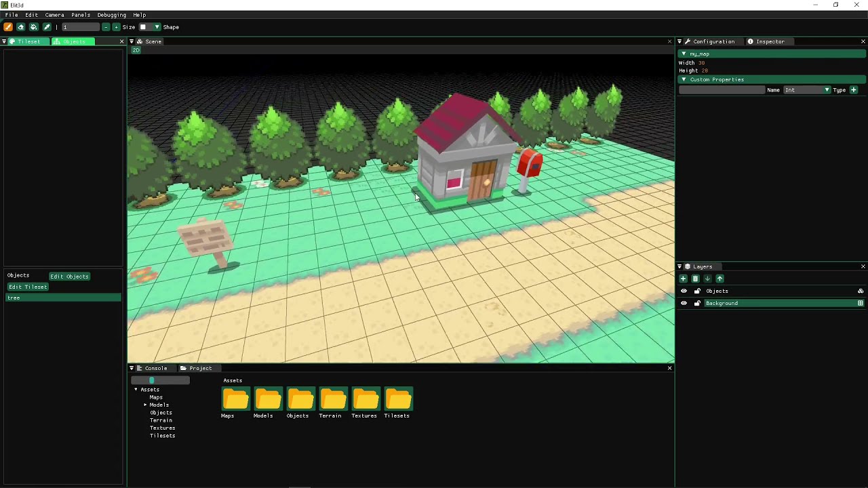Select the paint bucket fill tool
Image resolution: width=868 pixels, height=488 pixels.
pos(34,27)
